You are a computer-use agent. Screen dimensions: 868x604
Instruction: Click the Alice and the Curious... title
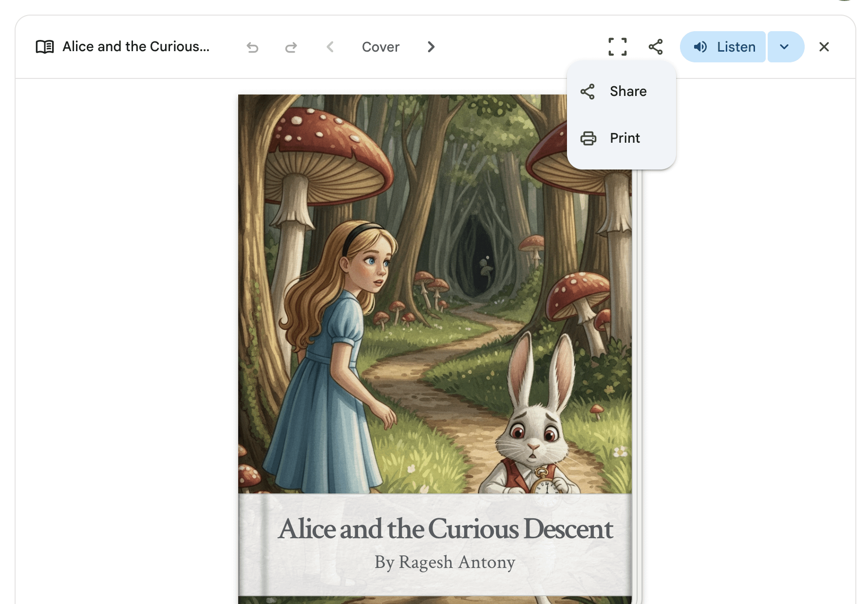(136, 47)
